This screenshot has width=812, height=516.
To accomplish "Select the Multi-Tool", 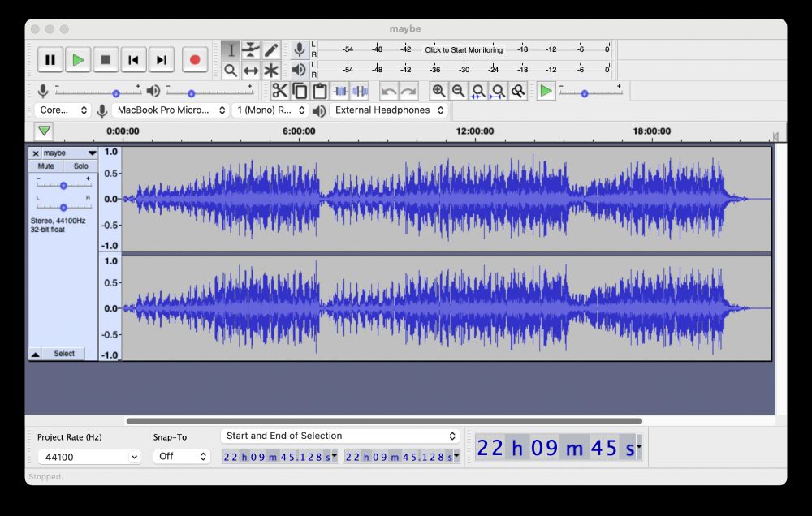I will (x=270, y=70).
